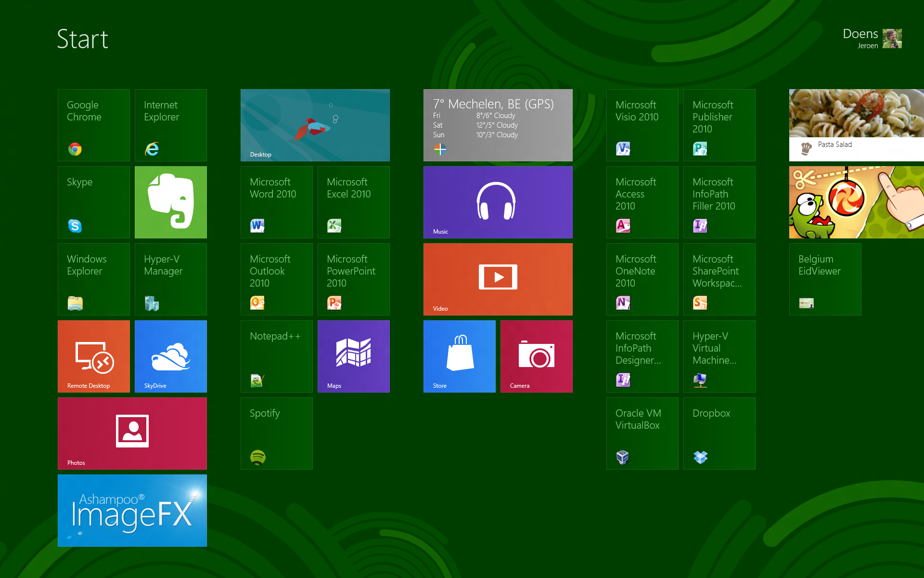Launch Belgium EidViewer tile
Viewport: 924px width, 578px height.
825,279
